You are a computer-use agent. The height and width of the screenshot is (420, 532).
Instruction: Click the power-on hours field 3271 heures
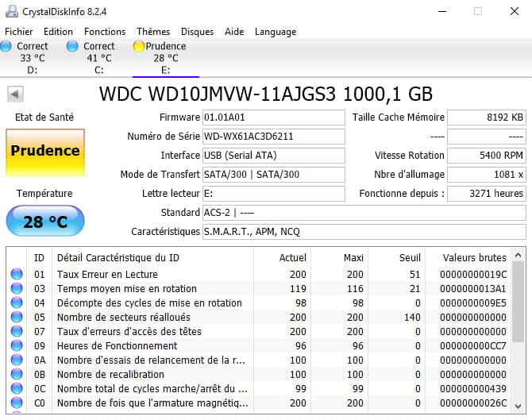click(487, 194)
